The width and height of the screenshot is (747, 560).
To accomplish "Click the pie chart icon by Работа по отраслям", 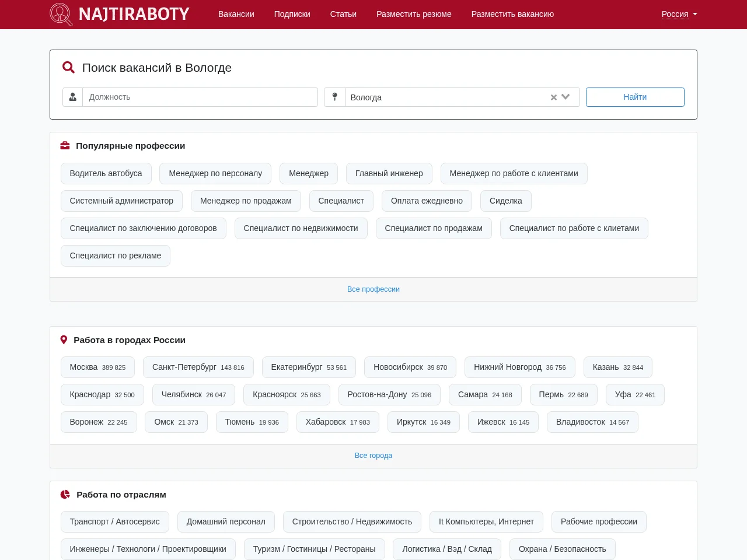I will (x=65, y=494).
